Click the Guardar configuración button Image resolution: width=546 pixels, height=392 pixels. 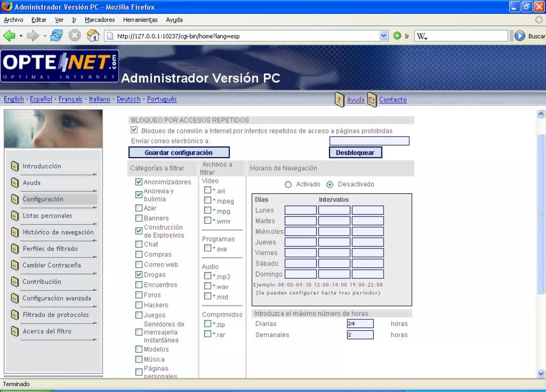click(x=179, y=152)
